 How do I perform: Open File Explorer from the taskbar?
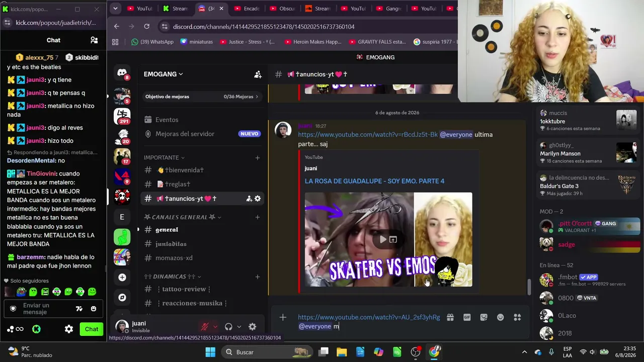point(342,352)
